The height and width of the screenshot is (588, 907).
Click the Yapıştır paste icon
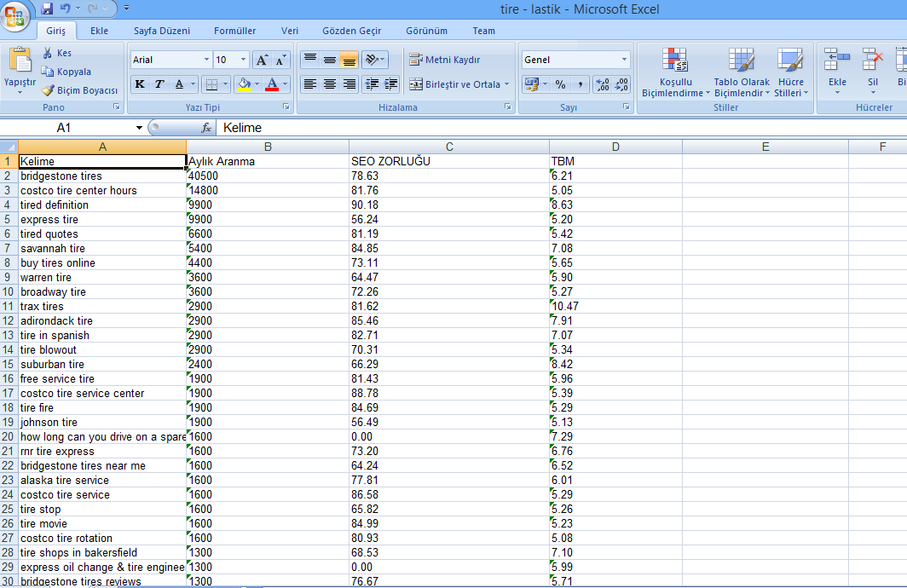20,61
